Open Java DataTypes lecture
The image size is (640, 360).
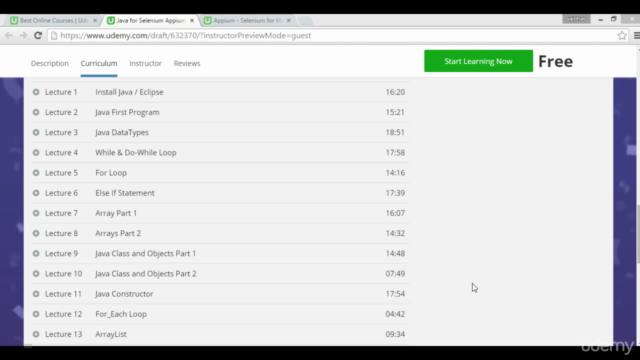pos(122,133)
